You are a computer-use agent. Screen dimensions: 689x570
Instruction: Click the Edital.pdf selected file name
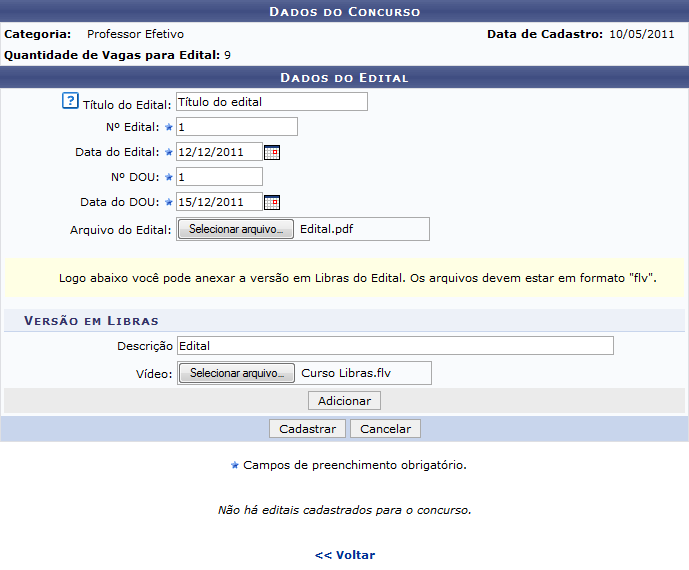(326, 229)
